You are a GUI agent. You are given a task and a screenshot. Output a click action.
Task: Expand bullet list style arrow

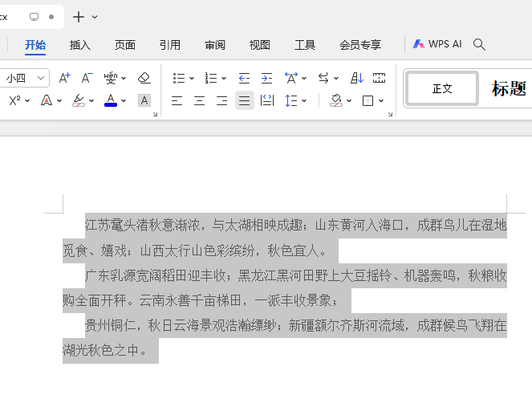pos(192,79)
